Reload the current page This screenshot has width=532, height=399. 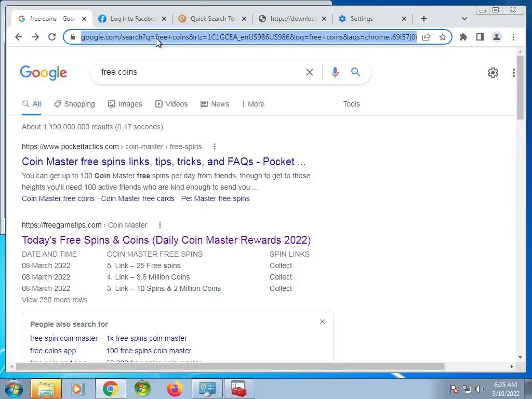click(x=52, y=37)
